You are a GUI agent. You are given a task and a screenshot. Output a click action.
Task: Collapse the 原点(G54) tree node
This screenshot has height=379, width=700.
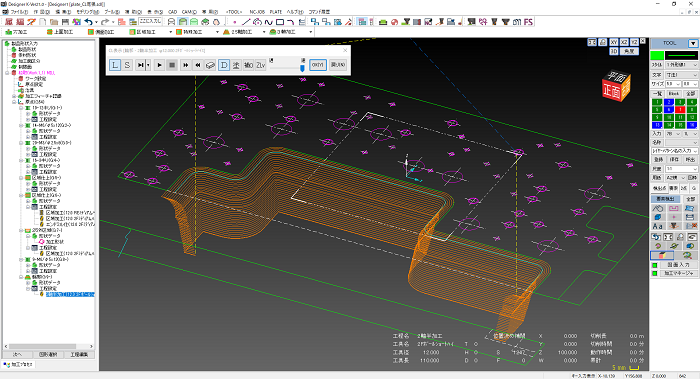point(14,102)
